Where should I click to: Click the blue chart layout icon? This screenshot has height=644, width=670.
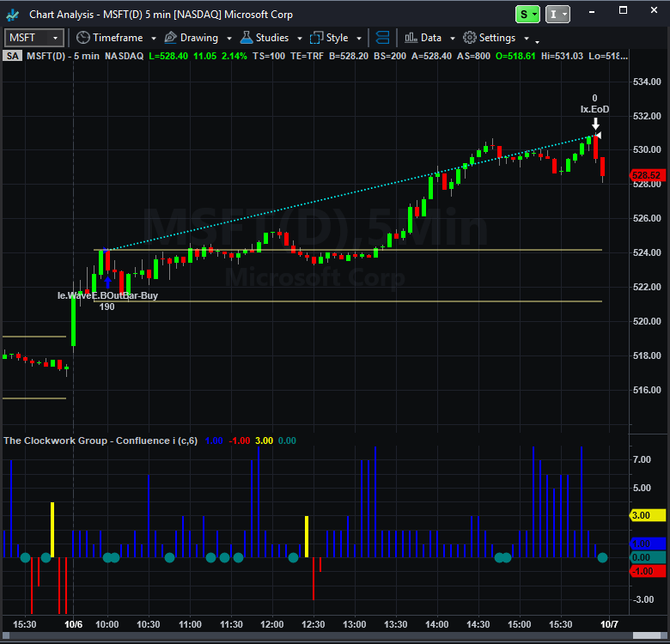click(382, 38)
